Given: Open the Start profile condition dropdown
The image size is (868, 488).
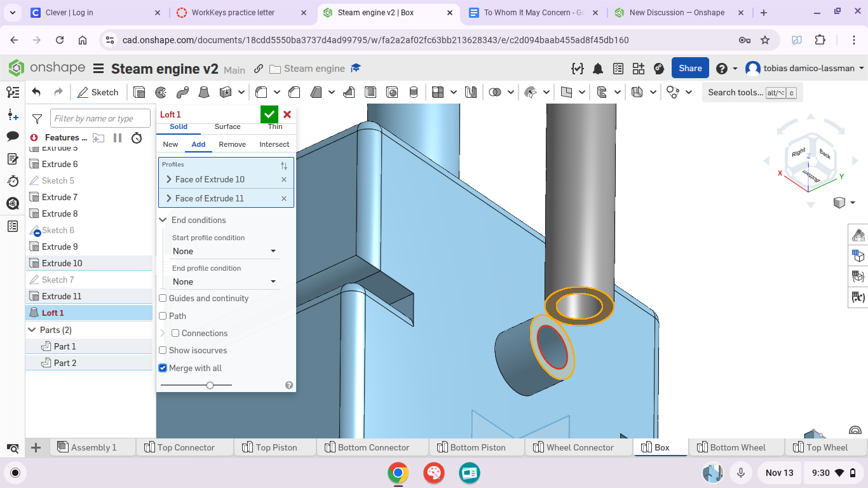Looking at the screenshot, I should [225, 251].
